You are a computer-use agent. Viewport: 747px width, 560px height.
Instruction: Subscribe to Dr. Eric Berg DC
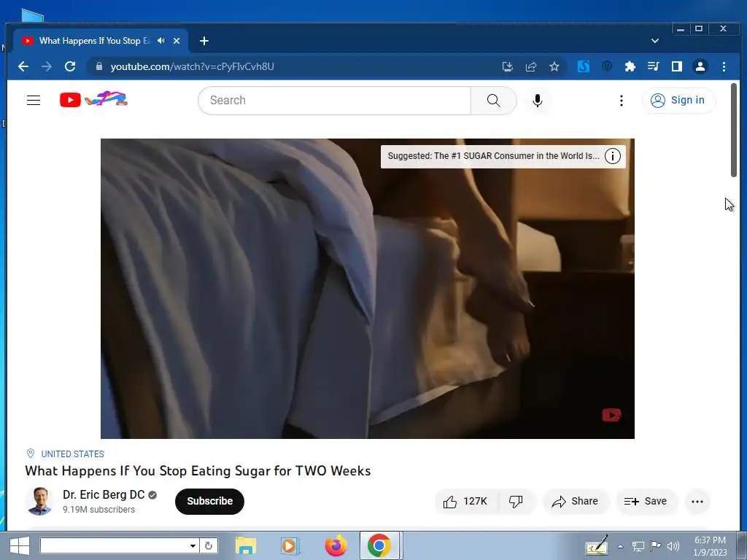coord(209,502)
